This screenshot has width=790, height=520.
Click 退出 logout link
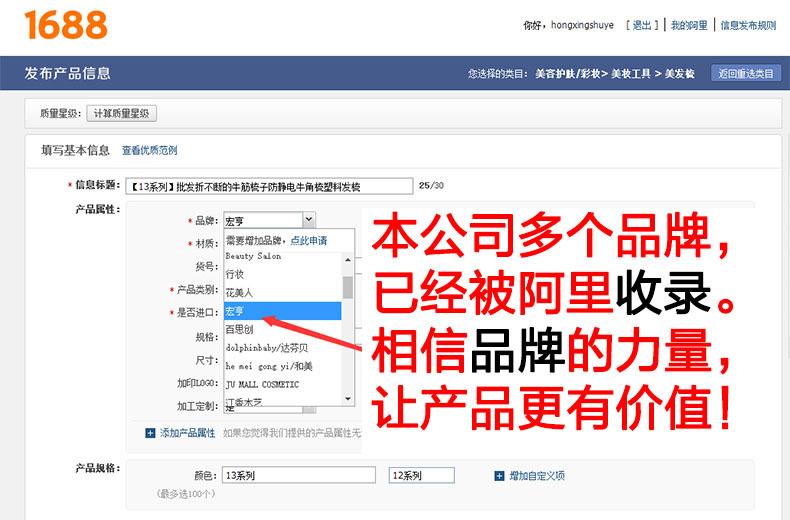642,25
